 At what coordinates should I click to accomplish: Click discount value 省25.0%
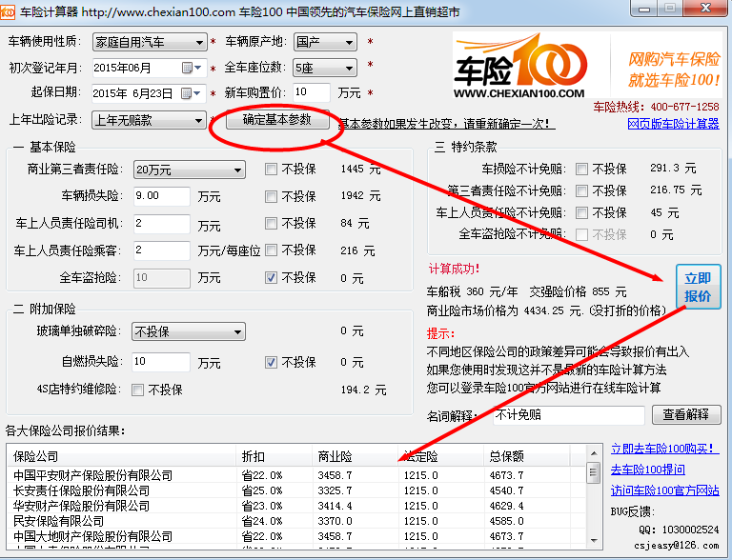[x=262, y=490]
